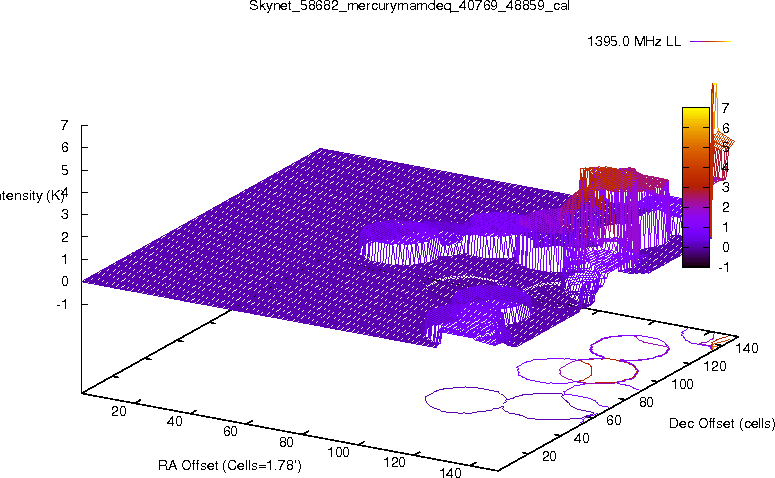Click the 3 label on the color bar

[725, 187]
